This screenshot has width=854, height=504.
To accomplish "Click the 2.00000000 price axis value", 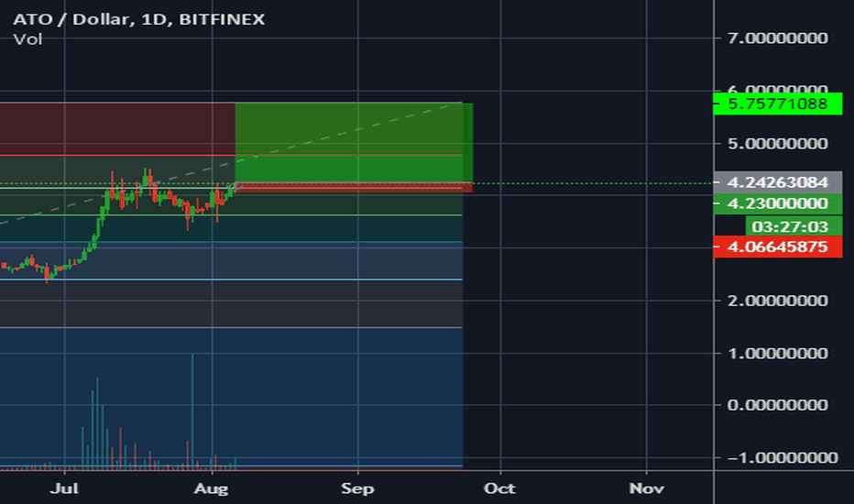I will click(778, 301).
